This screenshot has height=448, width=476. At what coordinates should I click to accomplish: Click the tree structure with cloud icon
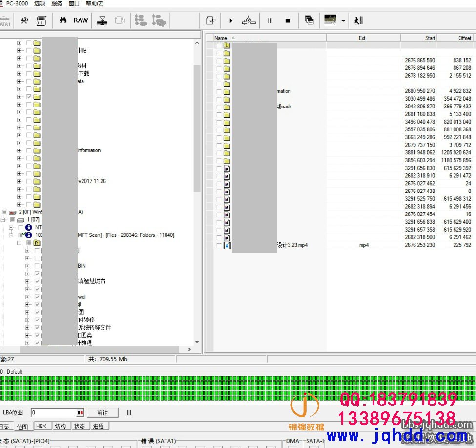click(x=159, y=21)
